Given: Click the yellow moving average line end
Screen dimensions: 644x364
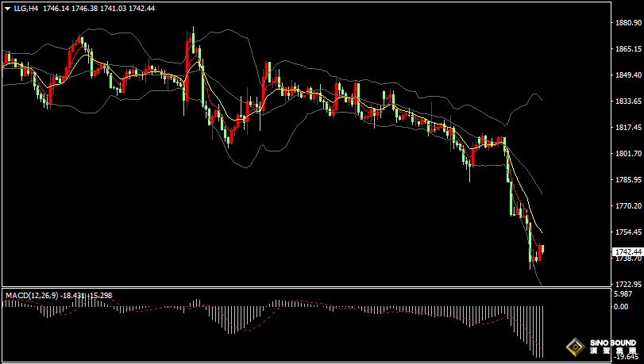Looking at the screenshot, I should 542,232.
